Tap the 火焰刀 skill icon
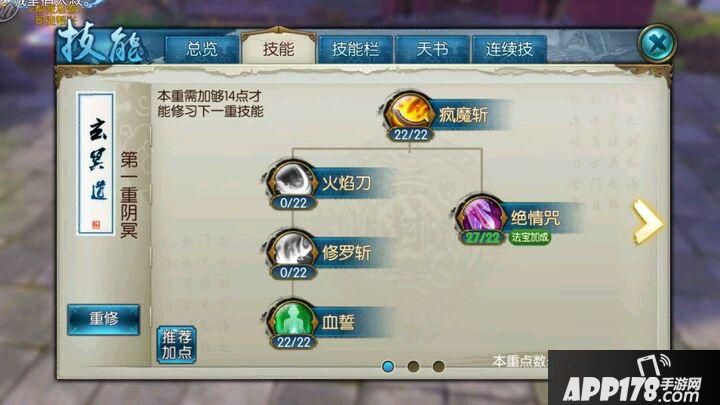Image resolution: width=720 pixels, height=405 pixels. [x=292, y=181]
